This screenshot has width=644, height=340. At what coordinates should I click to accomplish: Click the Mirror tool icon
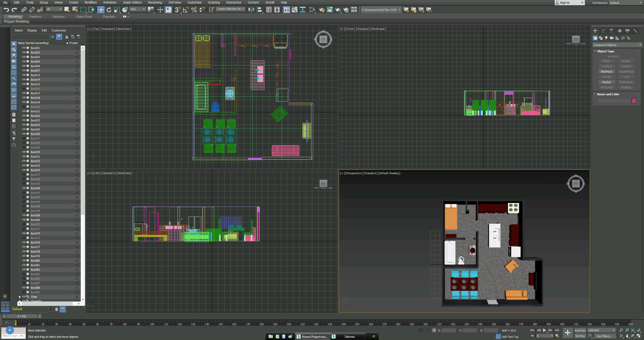251,10
